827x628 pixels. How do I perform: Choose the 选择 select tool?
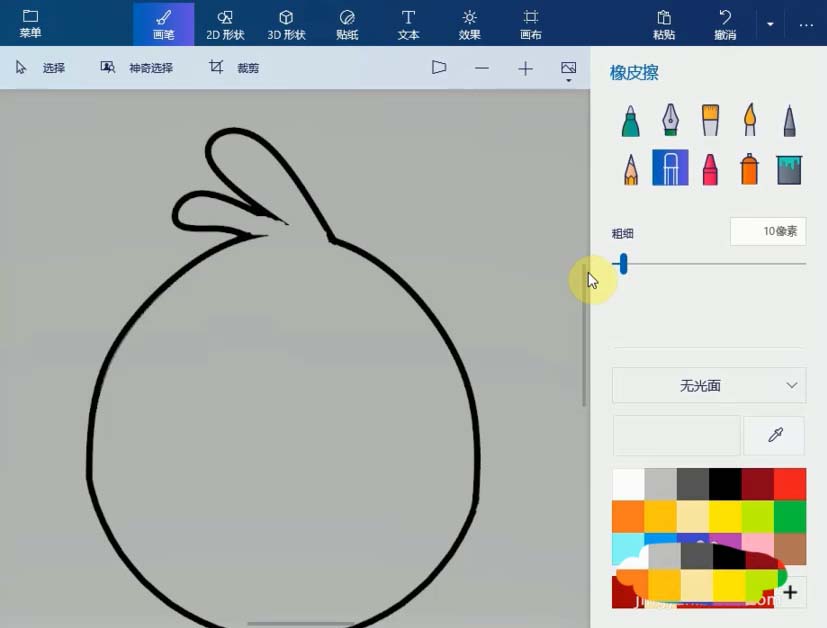41,67
